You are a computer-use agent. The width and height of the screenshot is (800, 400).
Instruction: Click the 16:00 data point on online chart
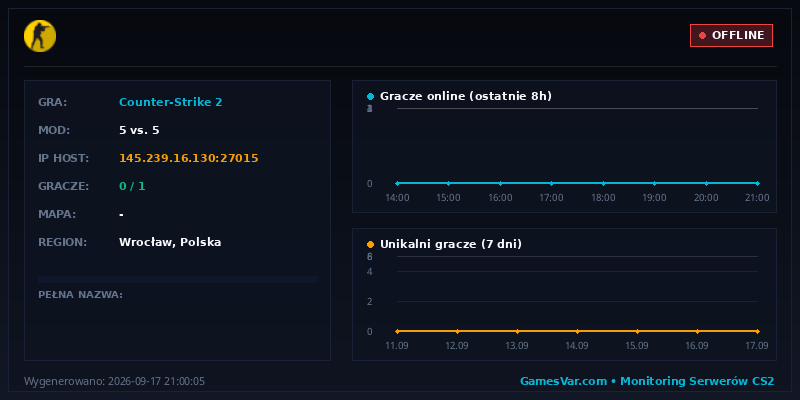click(x=500, y=183)
